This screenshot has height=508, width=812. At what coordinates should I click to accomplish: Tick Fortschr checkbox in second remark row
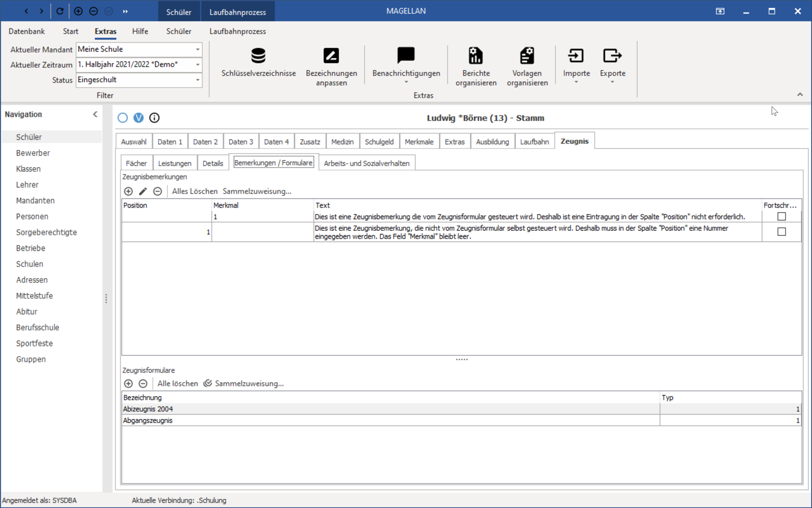tap(782, 232)
